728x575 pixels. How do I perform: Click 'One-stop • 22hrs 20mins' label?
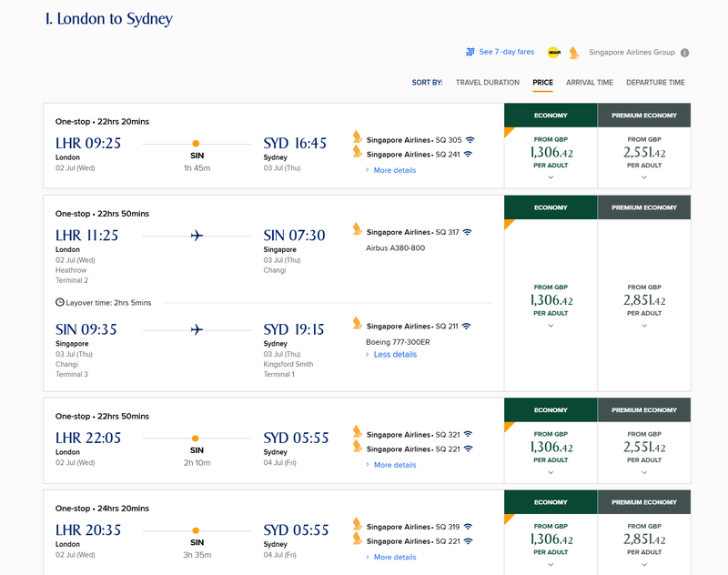[x=102, y=122]
